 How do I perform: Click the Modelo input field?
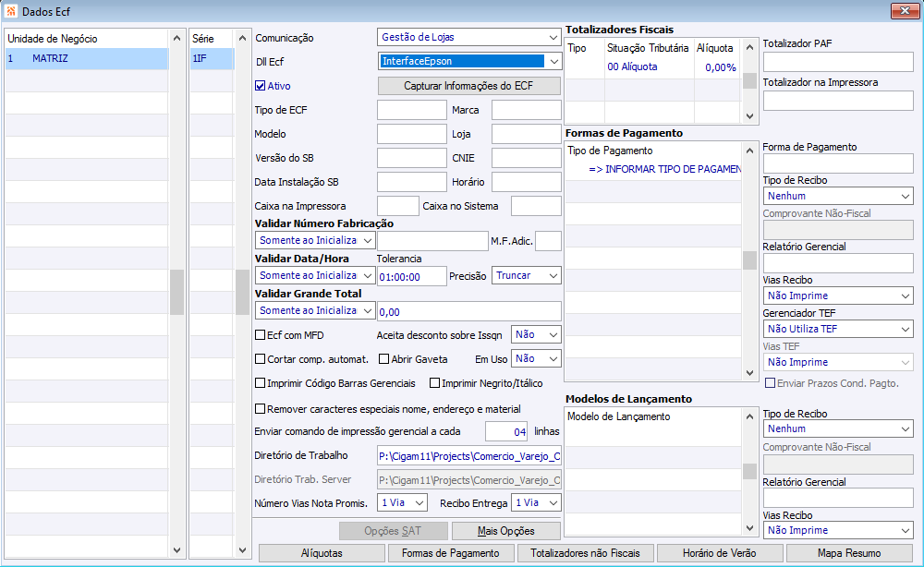(x=412, y=134)
